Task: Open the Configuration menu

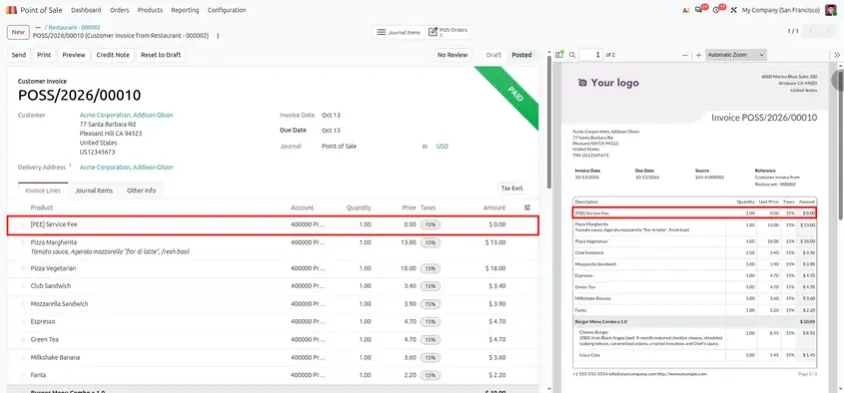Action: pyautogui.click(x=227, y=10)
